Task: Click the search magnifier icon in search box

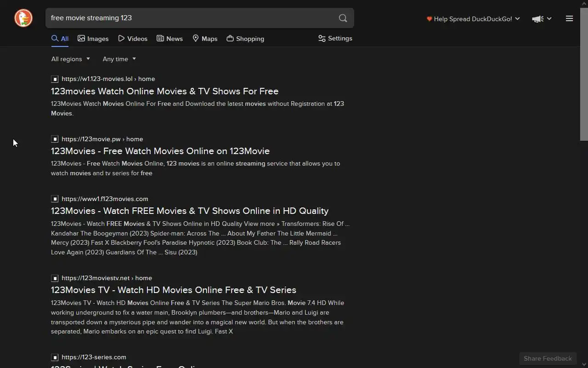Action: (x=343, y=18)
